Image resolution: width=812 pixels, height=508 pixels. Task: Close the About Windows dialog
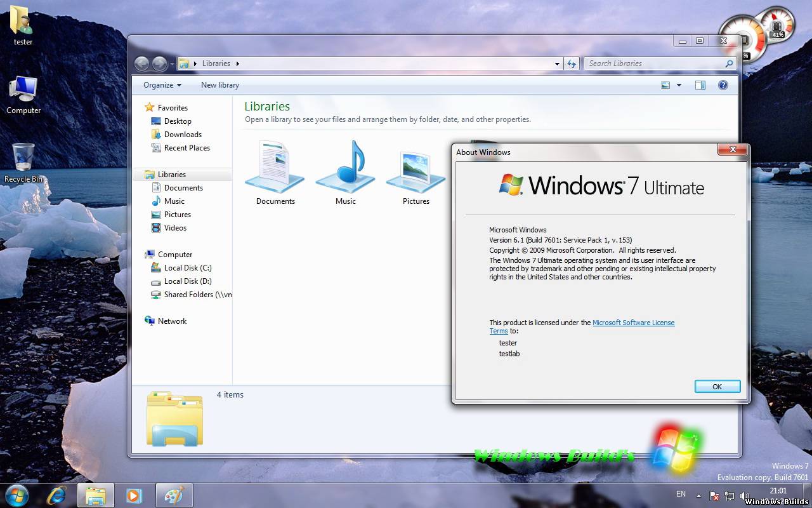(733, 150)
